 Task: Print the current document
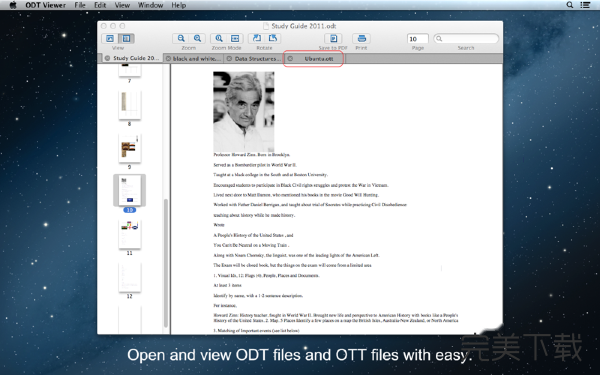(362, 38)
